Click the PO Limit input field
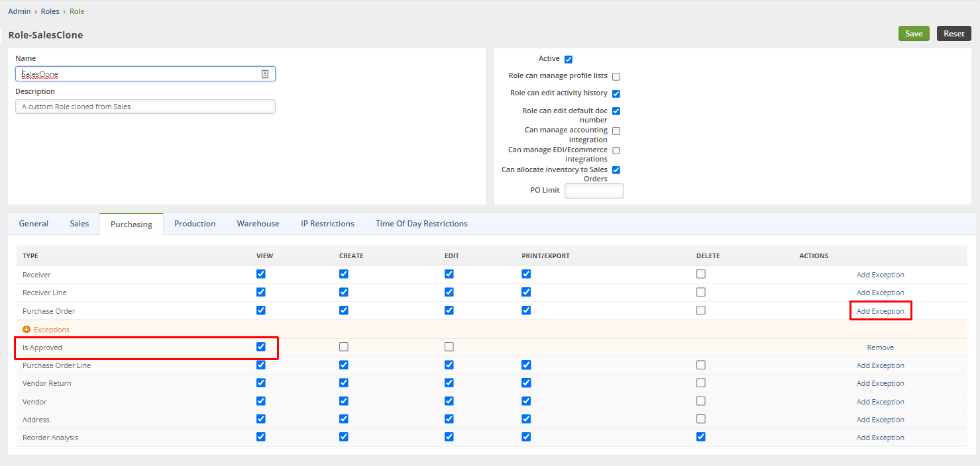980x466 pixels. pyautogui.click(x=594, y=191)
